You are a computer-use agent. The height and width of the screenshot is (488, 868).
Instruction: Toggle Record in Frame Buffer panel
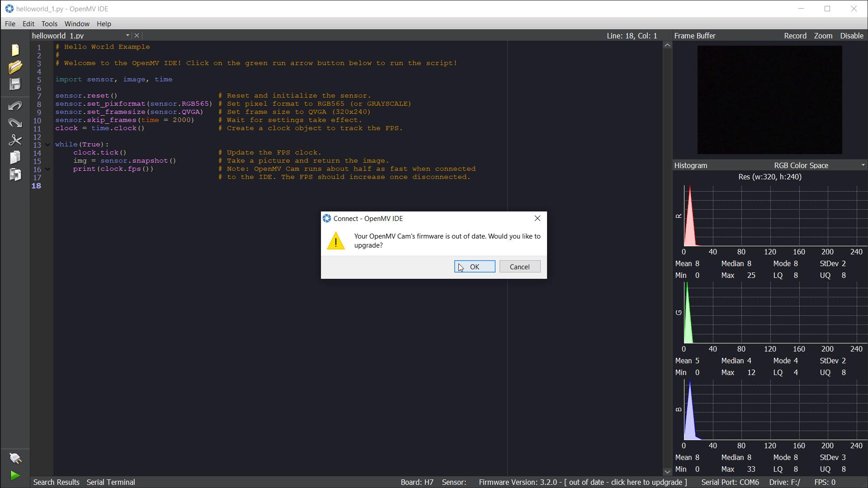click(795, 36)
